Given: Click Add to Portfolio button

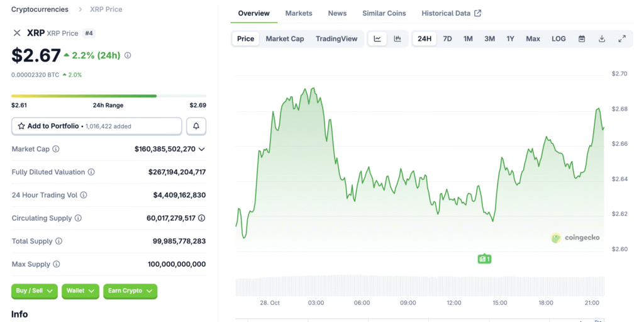Looking at the screenshot, I should coord(96,126).
